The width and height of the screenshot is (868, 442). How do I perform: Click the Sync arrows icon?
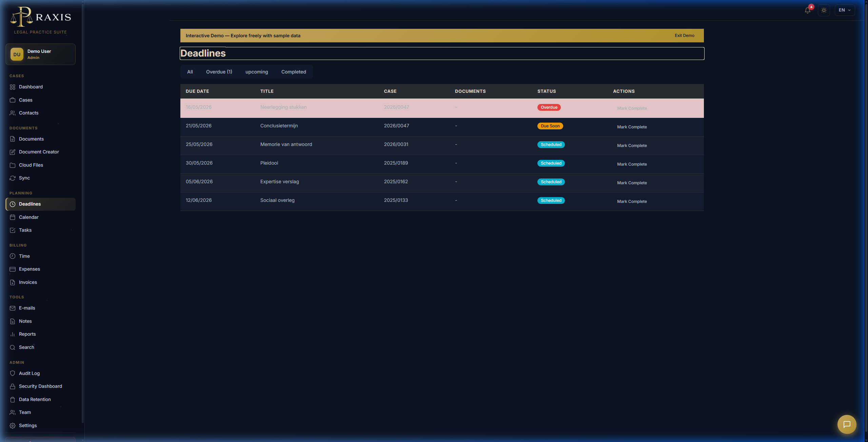coord(13,178)
